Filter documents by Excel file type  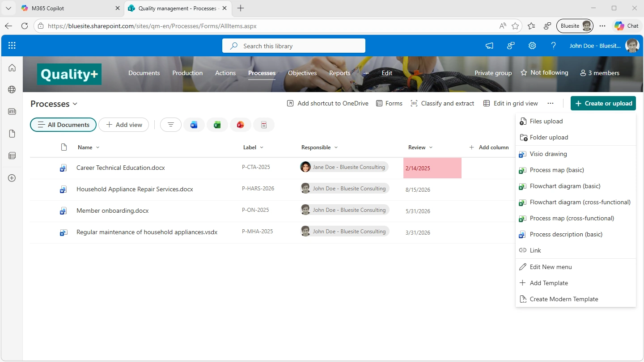[217, 125]
